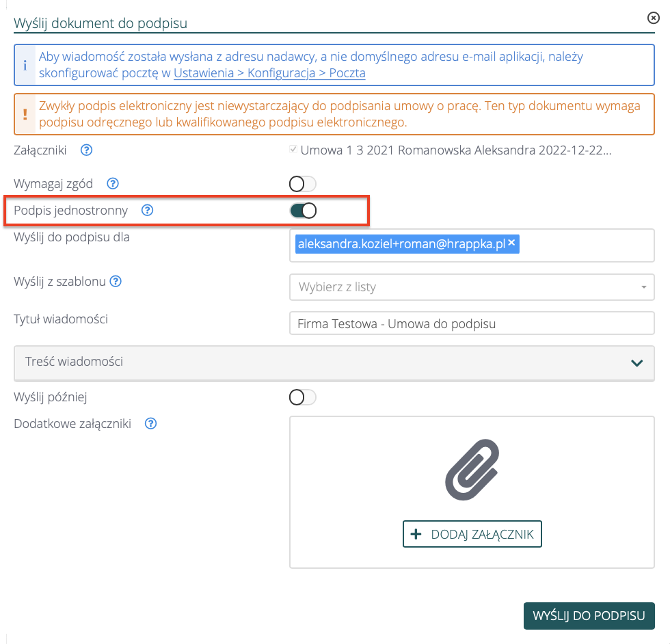Screen dimensions: 670x644
Task: Turn off Podpis jednostronny switch
Action: [x=303, y=211]
